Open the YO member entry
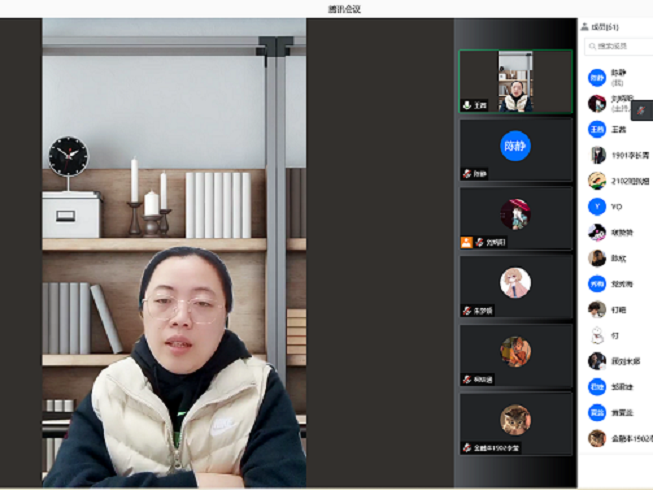Image resolution: width=653 pixels, height=490 pixels. [597, 207]
